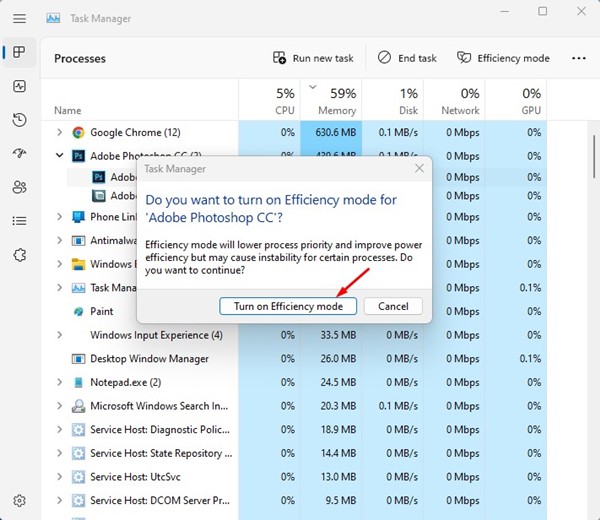Open the hamburger navigation menu

[19, 18]
